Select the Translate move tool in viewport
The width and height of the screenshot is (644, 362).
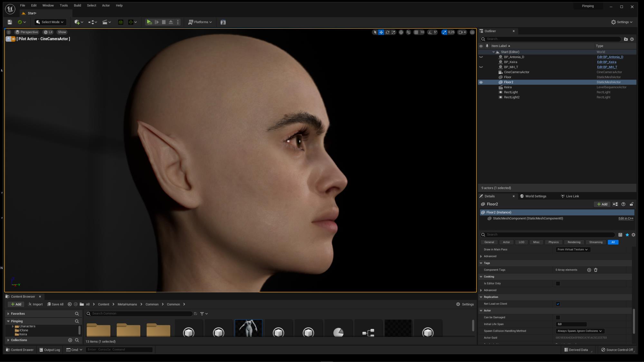click(381, 32)
